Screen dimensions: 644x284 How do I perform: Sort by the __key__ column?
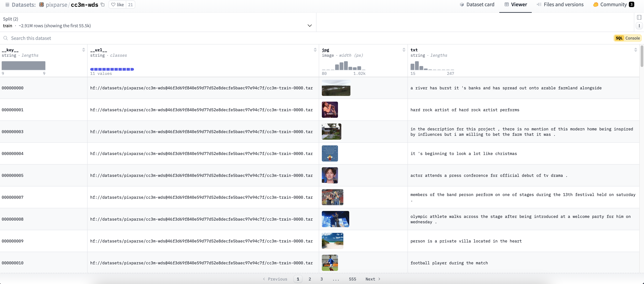tap(84, 50)
